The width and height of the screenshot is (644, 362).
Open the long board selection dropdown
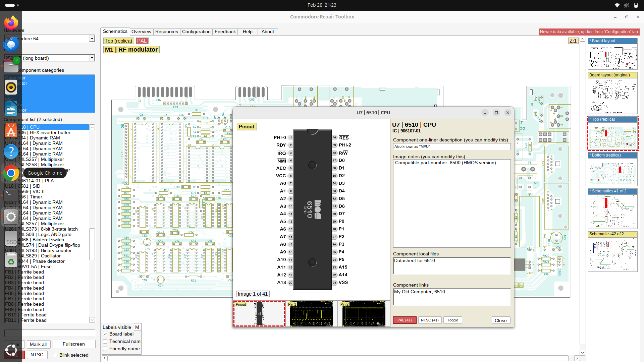92,58
